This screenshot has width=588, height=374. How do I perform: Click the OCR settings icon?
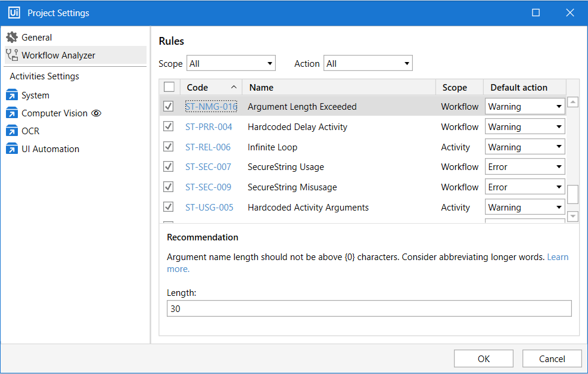click(x=12, y=131)
